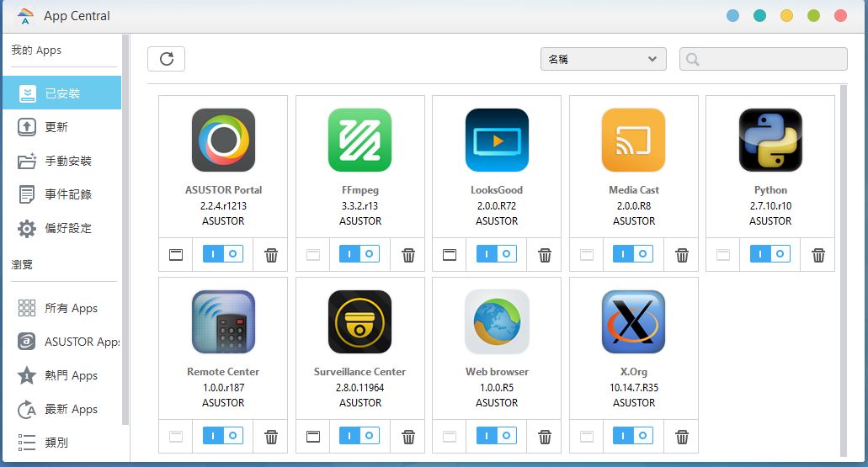Viewport: 868px width, 467px height.
Task: Click the Web browser app icon
Action: coord(497,322)
